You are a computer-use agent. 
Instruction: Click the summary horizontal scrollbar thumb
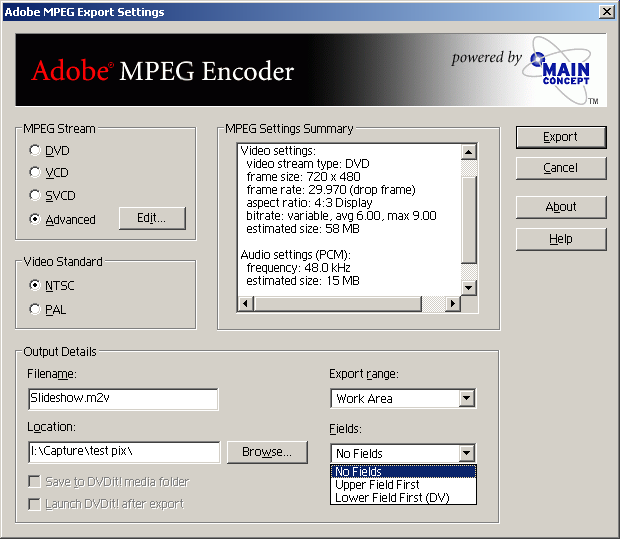coord(338,304)
